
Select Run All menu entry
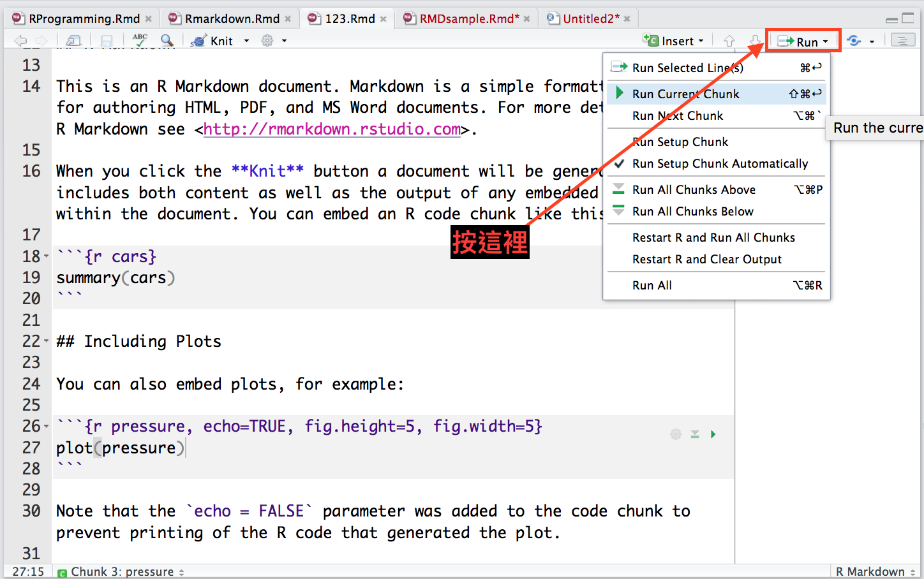click(x=717, y=285)
